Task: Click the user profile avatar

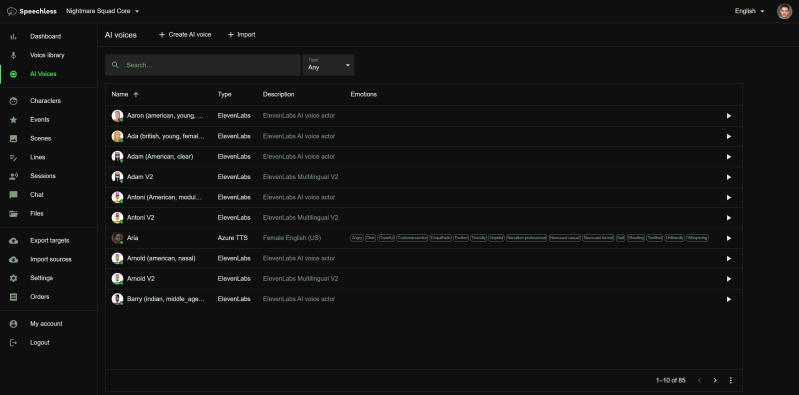Action: tap(784, 11)
